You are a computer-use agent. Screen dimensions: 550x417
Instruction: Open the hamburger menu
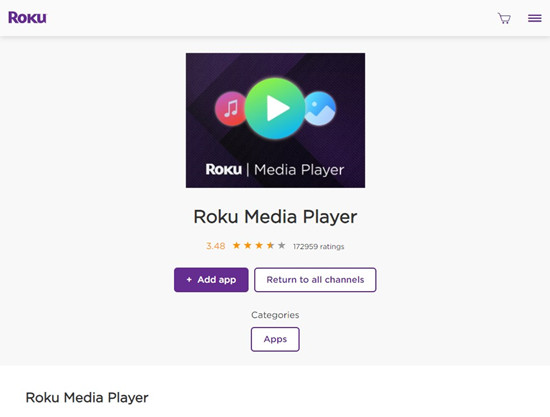[x=535, y=18]
